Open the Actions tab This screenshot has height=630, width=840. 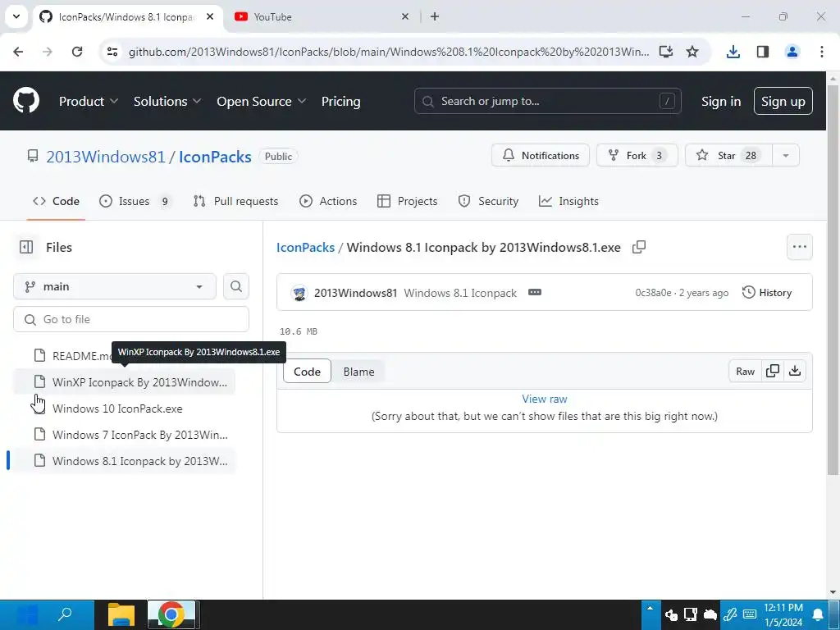pos(328,201)
